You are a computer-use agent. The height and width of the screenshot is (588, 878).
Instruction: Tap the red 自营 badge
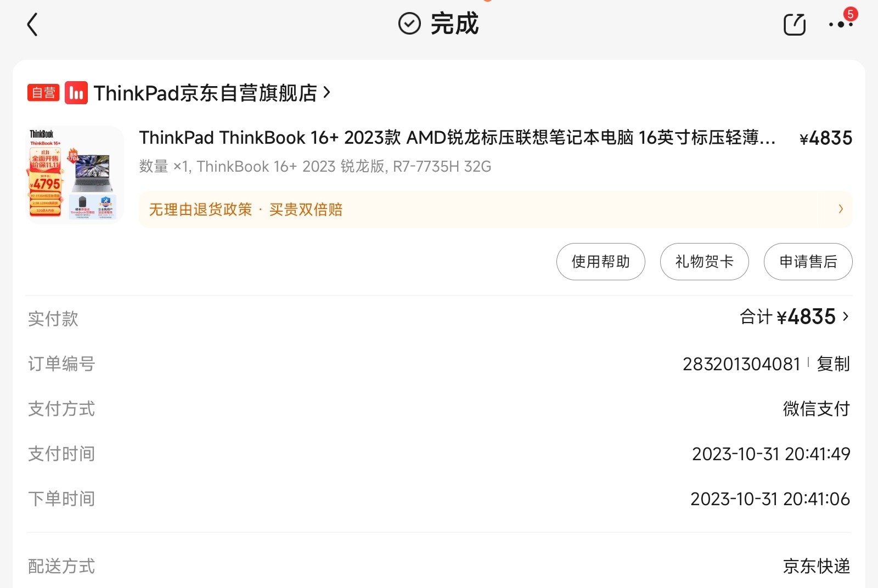(43, 93)
